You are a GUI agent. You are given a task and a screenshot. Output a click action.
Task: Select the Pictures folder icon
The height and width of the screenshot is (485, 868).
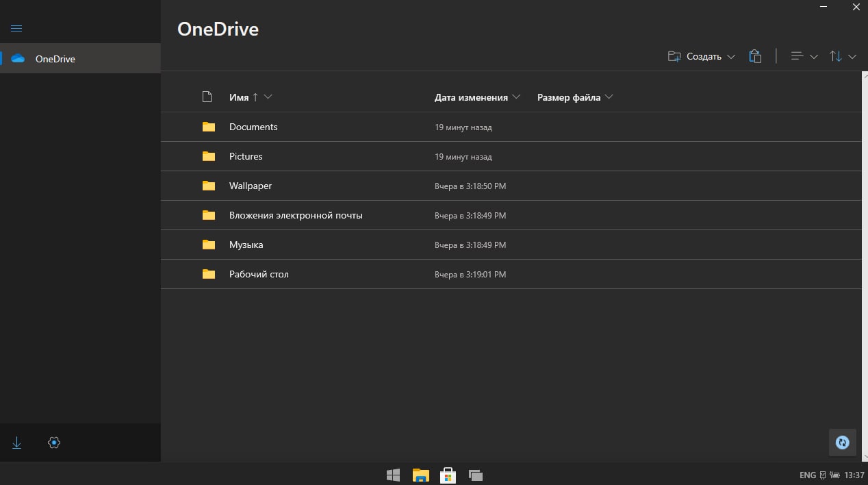[x=209, y=156]
